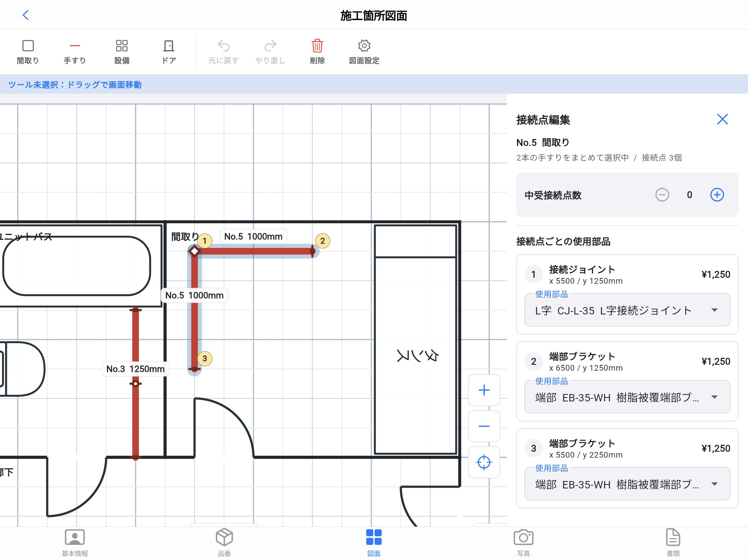The width and height of the screenshot is (748, 560).
Task: Click the vertical No.5 1000mm label
Action: pos(195,295)
